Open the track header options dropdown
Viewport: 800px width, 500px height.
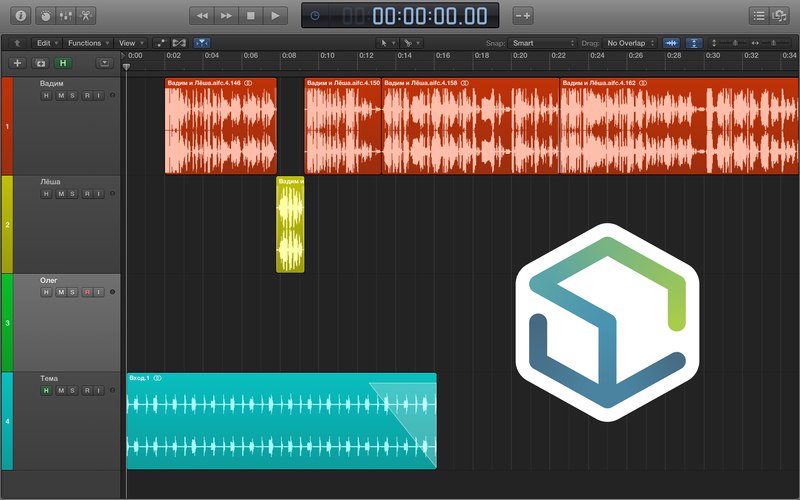pyautogui.click(x=104, y=63)
